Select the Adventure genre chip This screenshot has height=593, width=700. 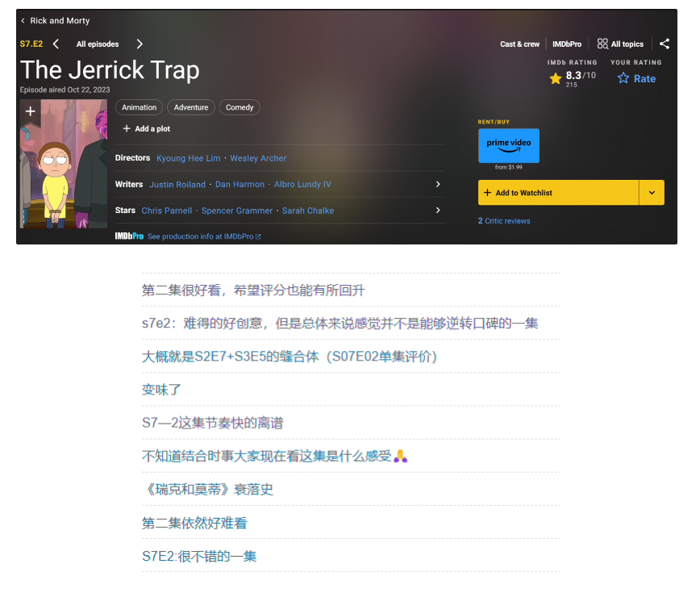click(191, 107)
